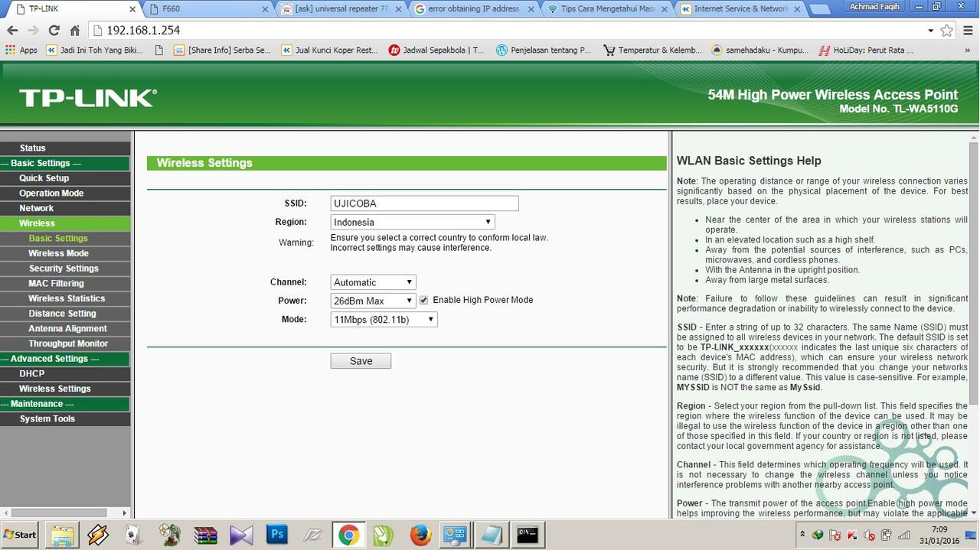Open Quick Setup in sidebar
Viewport: 980px width, 550px height.
point(65,178)
